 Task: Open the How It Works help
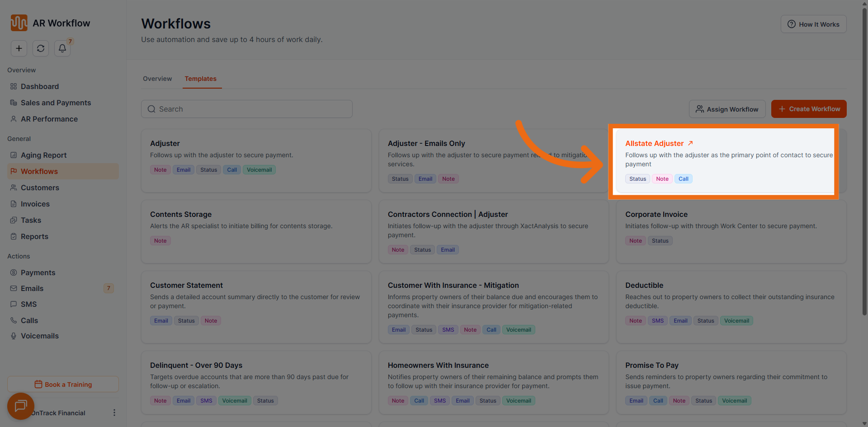[813, 24]
